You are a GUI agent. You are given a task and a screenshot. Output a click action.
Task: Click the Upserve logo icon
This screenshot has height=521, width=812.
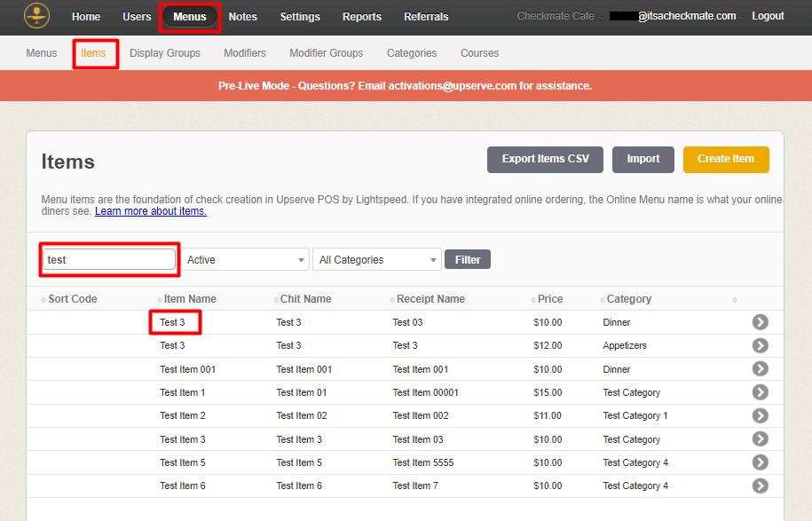[36, 15]
